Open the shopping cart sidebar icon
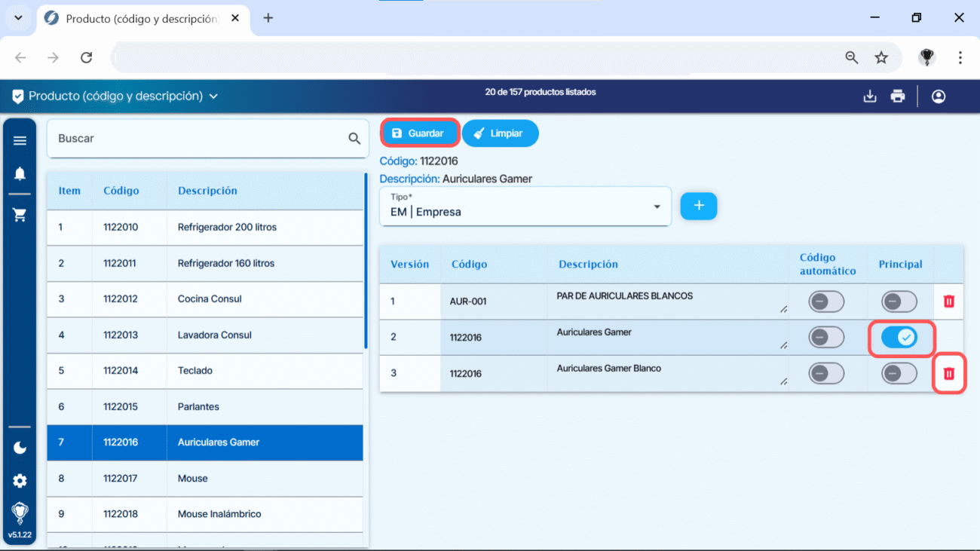 pyautogui.click(x=20, y=215)
